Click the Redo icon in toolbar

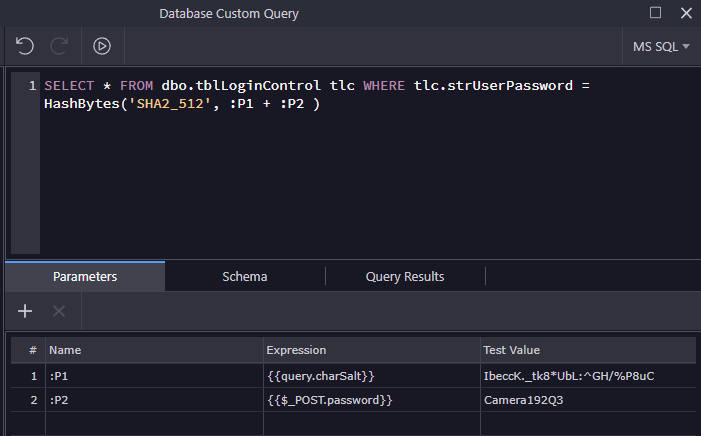(x=59, y=45)
